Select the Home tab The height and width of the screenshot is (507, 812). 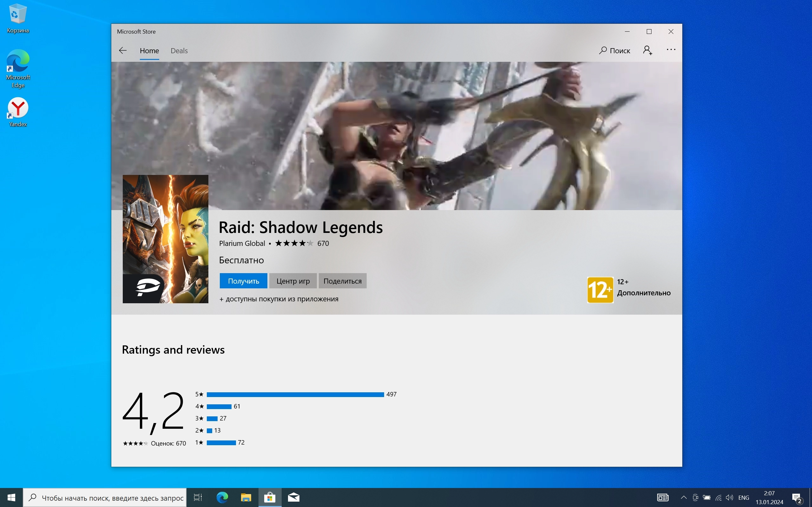coord(149,51)
